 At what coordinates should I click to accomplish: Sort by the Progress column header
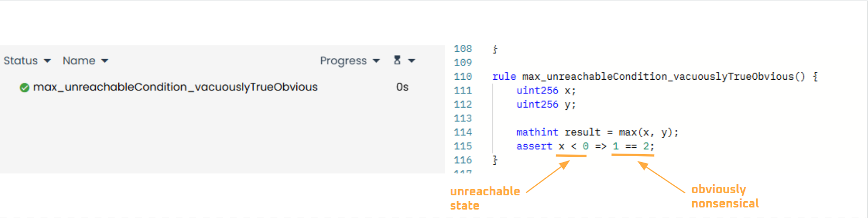point(343,61)
